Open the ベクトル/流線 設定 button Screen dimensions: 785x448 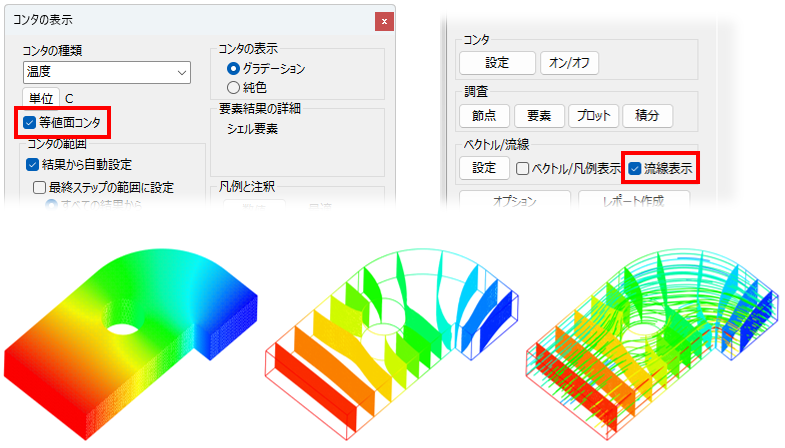pos(484,168)
